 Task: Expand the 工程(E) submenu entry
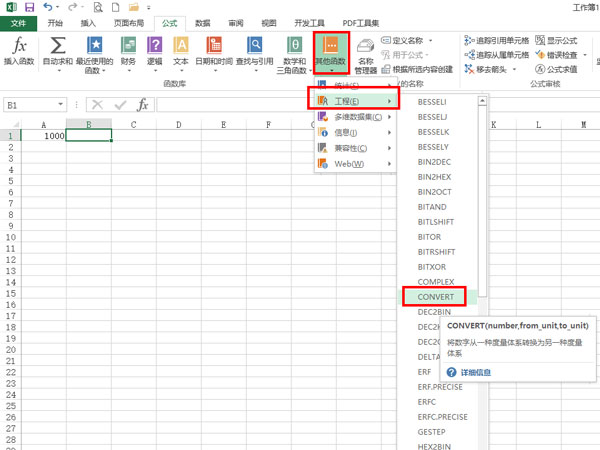(x=352, y=101)
